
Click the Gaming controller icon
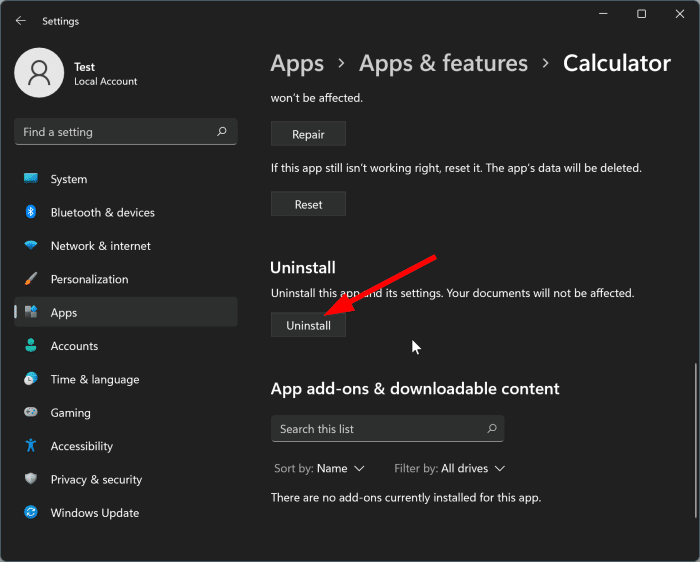pyautogui.click(x=31, y=413)
